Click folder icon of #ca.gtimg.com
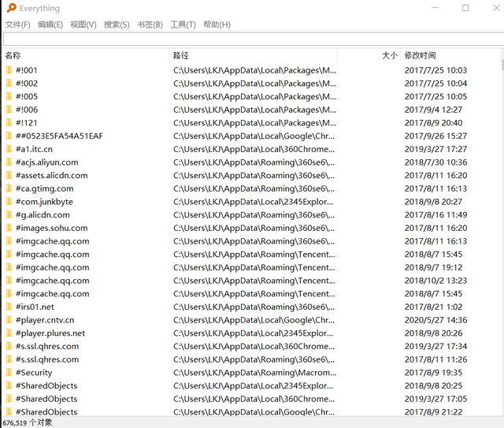Viewport: 504px width, 428px height. (x=9, y=188)
